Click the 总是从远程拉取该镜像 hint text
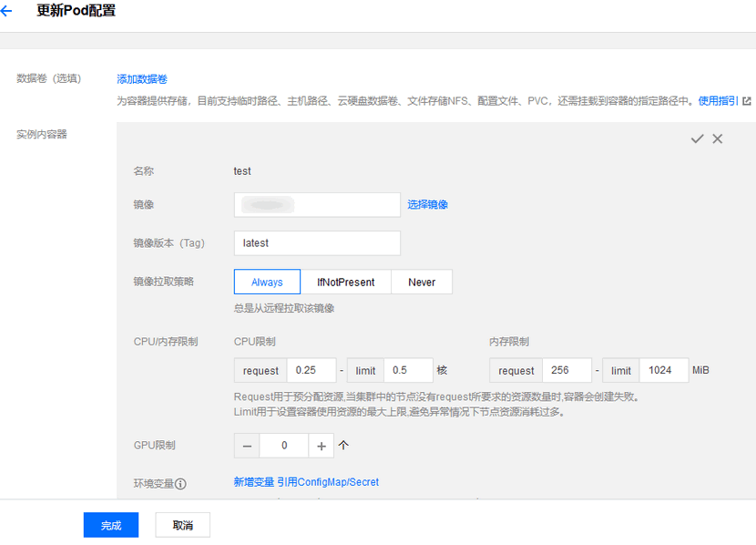The height and width of the screenshot is (545, 756). click(x=284, y=308)
